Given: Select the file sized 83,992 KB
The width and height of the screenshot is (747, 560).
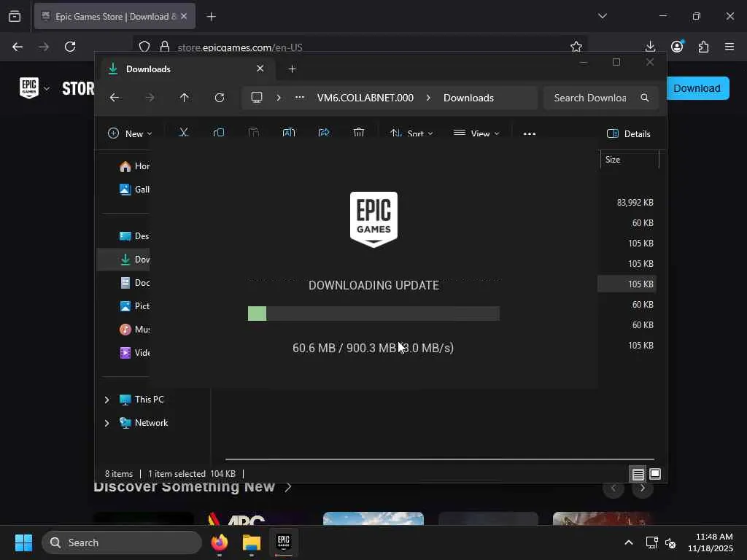Looking at the screenshot, I should (635, 203).
